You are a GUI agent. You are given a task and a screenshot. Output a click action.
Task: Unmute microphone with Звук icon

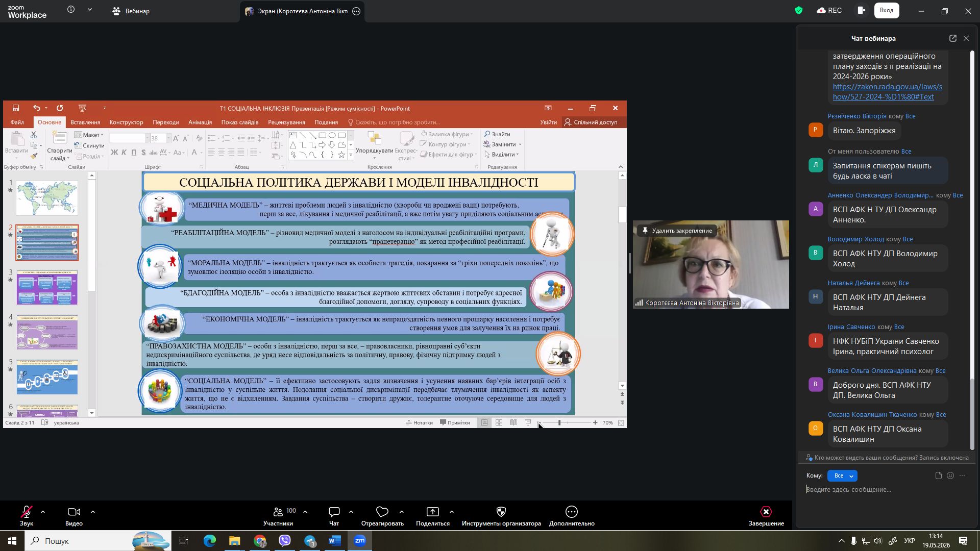point(27,512)
